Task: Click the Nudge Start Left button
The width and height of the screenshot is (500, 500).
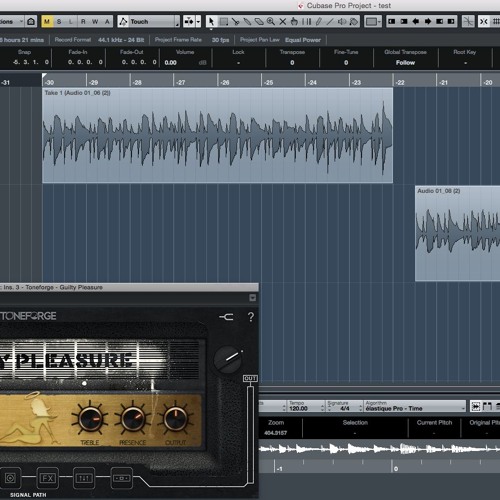Action: pyautogui.click(x=392, y=22)
